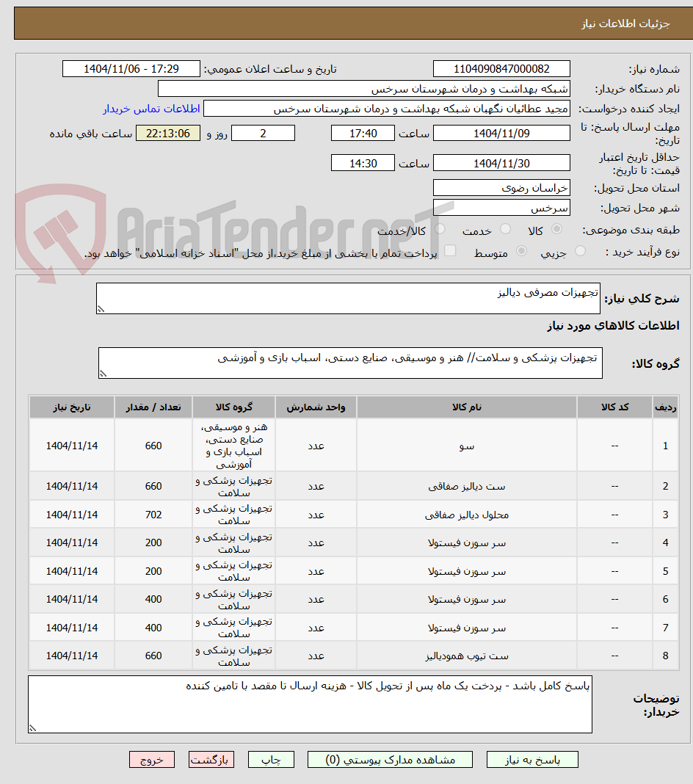The height and width of the screenshot is (784, 693).
Task: Click the price validity date 1404/11/30
Action: [x=501, y=163]
